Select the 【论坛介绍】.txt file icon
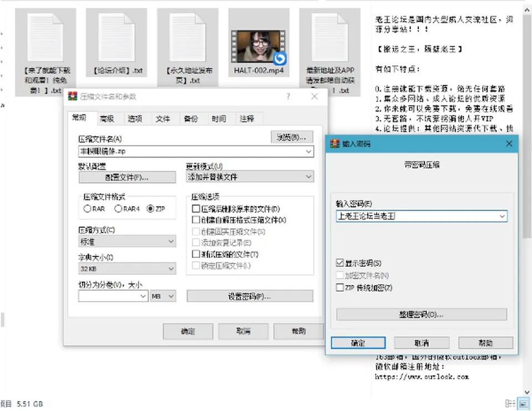This screenshot has width=532, height=411. [116, 37]
